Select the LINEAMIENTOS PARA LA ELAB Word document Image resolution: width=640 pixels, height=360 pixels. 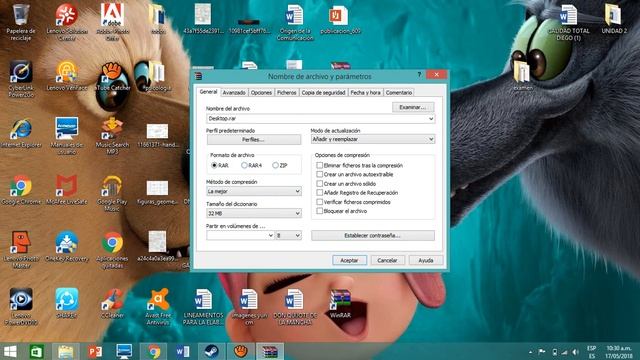coord(203,307)
